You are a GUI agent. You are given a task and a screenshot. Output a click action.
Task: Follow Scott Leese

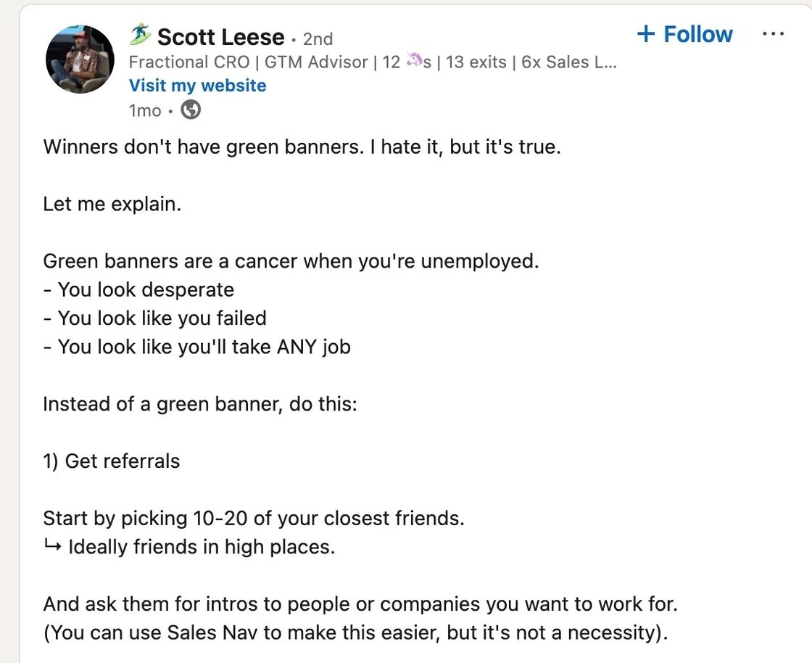(x=684, y=34)
